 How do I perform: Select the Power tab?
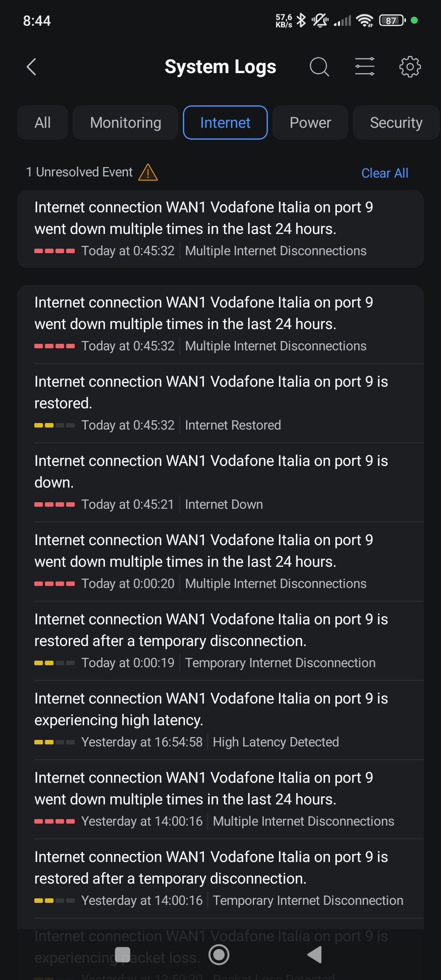point(310,122)
